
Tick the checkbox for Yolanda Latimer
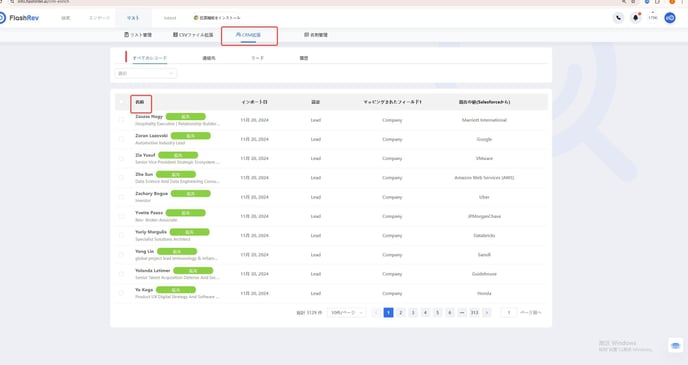(x=122, y=274)
